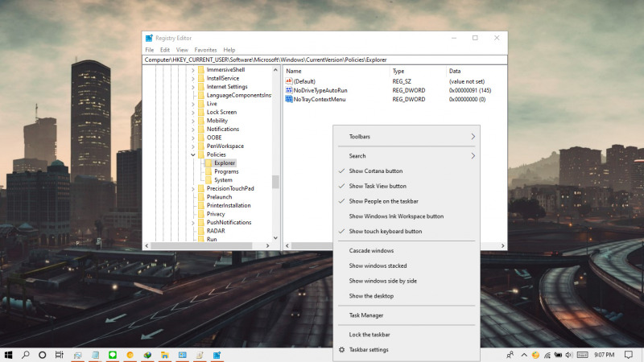Open the Wi-Fi network tray icon
Screen dimensions: 644x362
[547, 355]
